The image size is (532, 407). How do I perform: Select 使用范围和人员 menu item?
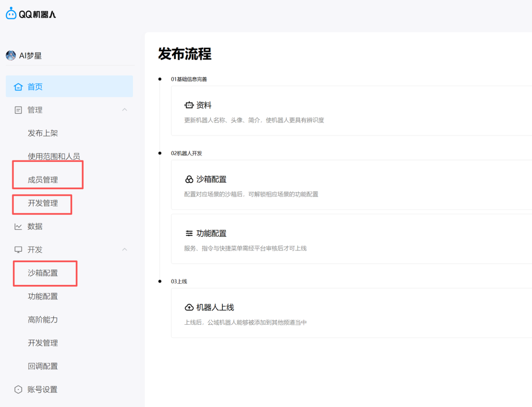(x=54, y=156)
